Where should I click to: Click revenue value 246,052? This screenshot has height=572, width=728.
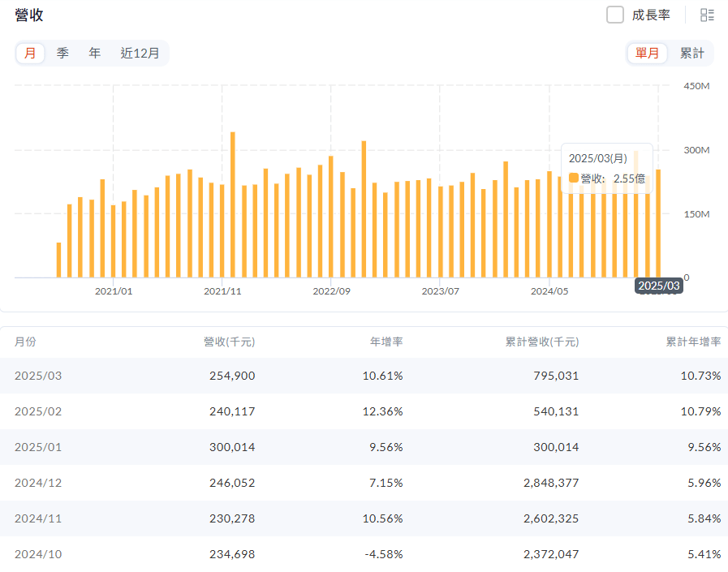coord(232,483)
